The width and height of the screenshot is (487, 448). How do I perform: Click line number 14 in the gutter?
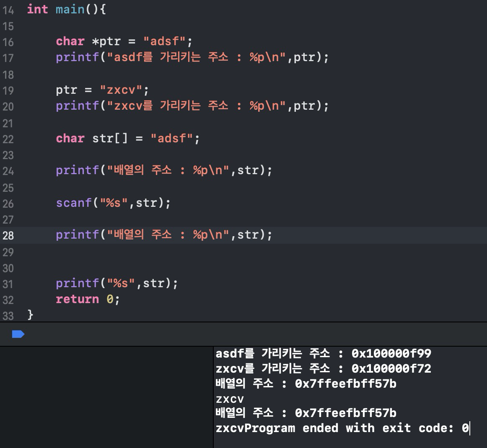coord(8,10)
